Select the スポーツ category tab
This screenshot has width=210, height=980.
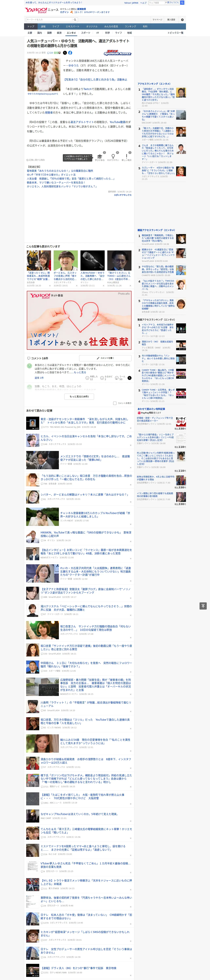[86, 33]
